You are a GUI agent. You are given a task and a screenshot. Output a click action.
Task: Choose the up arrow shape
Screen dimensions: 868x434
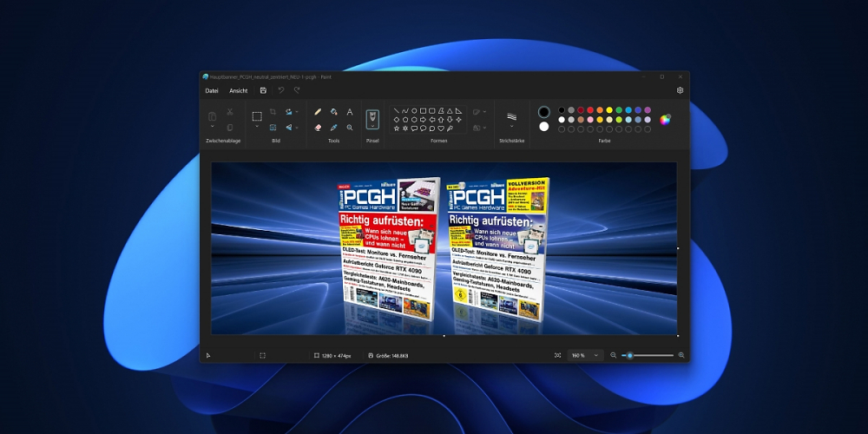point(441,120)
